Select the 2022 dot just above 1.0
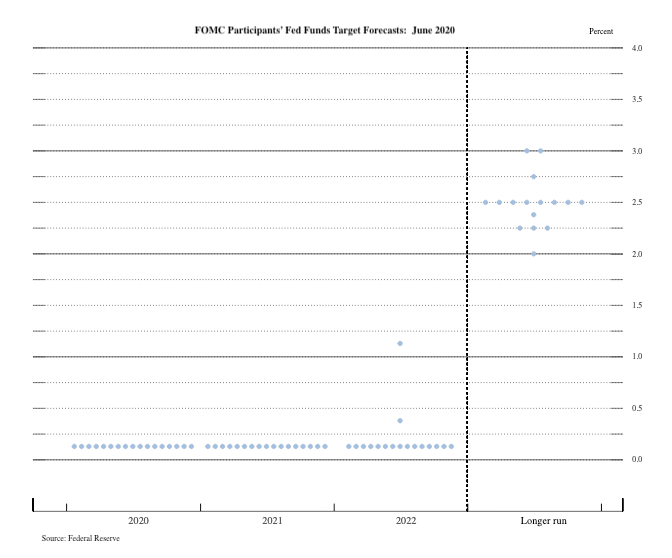The image size is (672, 558). pos(400,343)
